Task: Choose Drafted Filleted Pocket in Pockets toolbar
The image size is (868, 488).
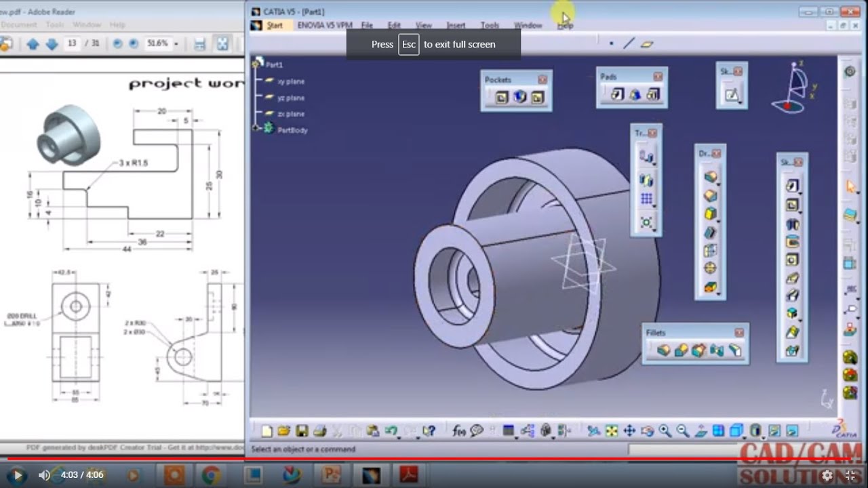Action: 519,98
